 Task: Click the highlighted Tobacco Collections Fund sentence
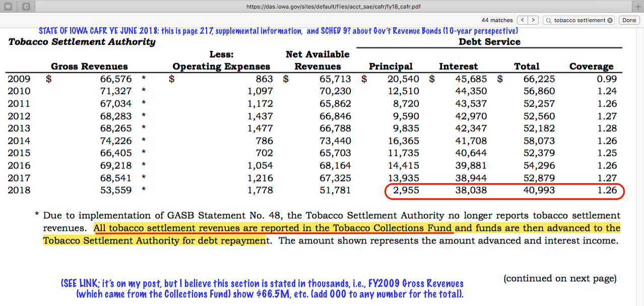click(274, 228)
